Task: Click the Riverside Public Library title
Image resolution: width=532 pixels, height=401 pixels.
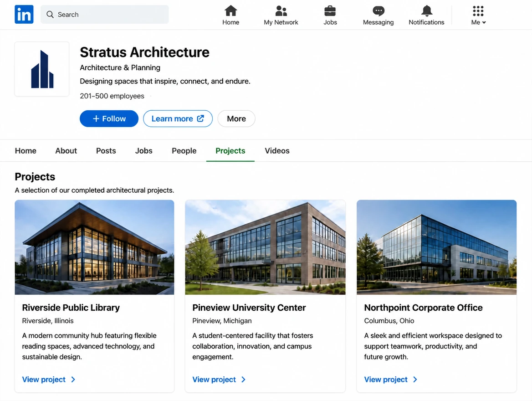Action: point(71,308)
